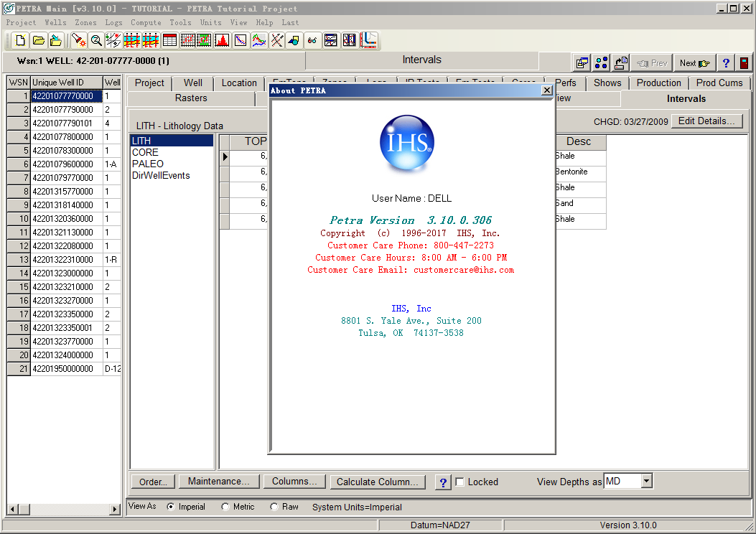
Task: Open the Zones menu
Action: 85,23
